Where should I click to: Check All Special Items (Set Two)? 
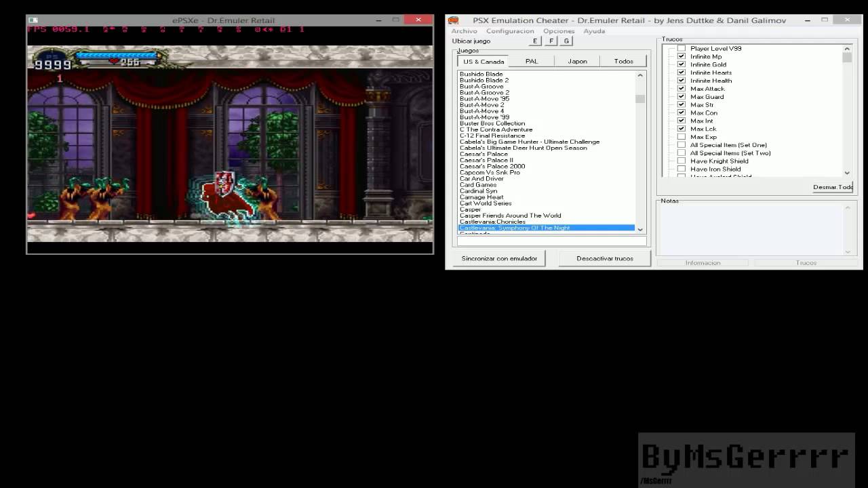(x=682, y=153)
